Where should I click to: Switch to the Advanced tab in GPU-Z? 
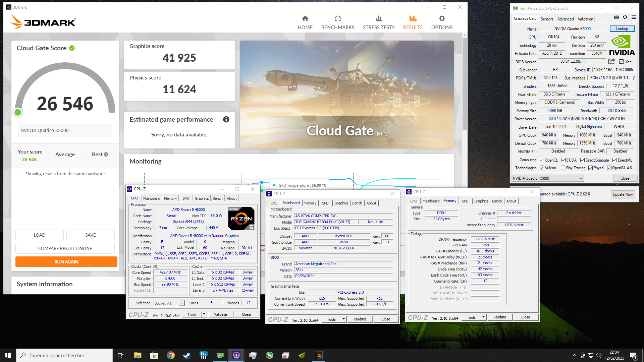pos(565,19)
